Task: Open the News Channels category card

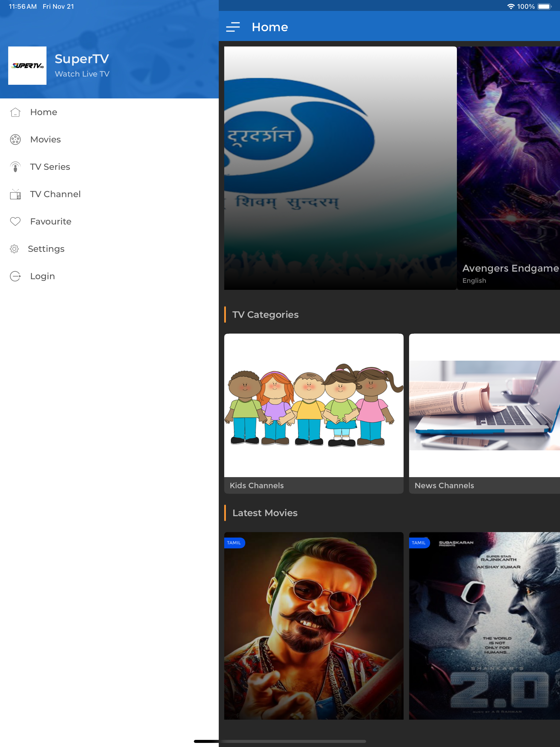Action: (x=484, y=414)
